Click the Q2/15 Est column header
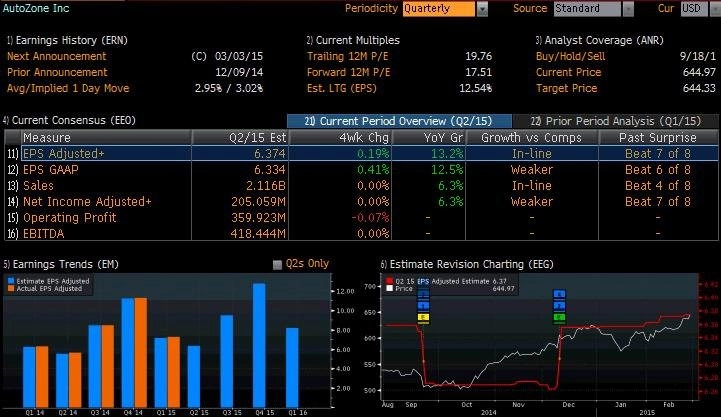Image resolution: width=721 pixels, height=417 pixels. (x=240, y=137)
